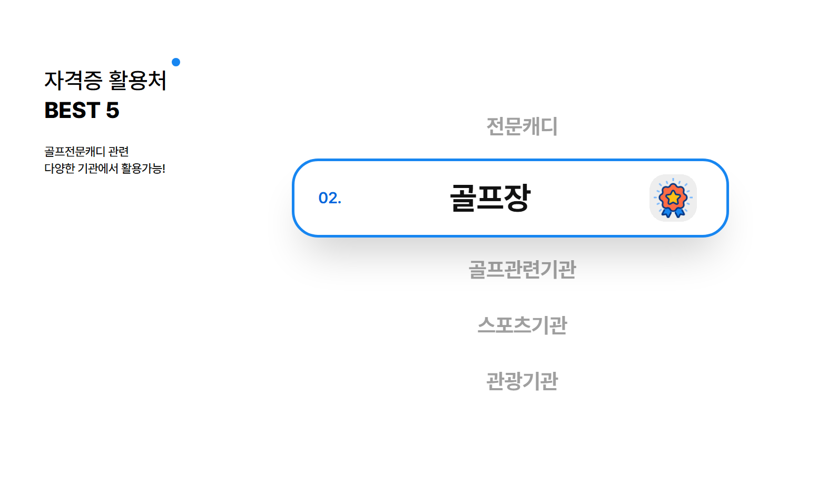The height and width of the screenshot is (504, 817).
Task: Click the word 관련 in the subtitle
Action: click(x=119, y=152)
